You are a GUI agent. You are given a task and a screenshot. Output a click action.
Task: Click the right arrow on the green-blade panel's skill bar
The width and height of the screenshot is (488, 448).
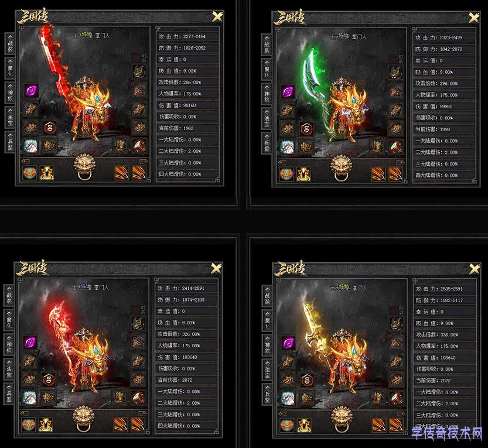(x=400, y=163)
